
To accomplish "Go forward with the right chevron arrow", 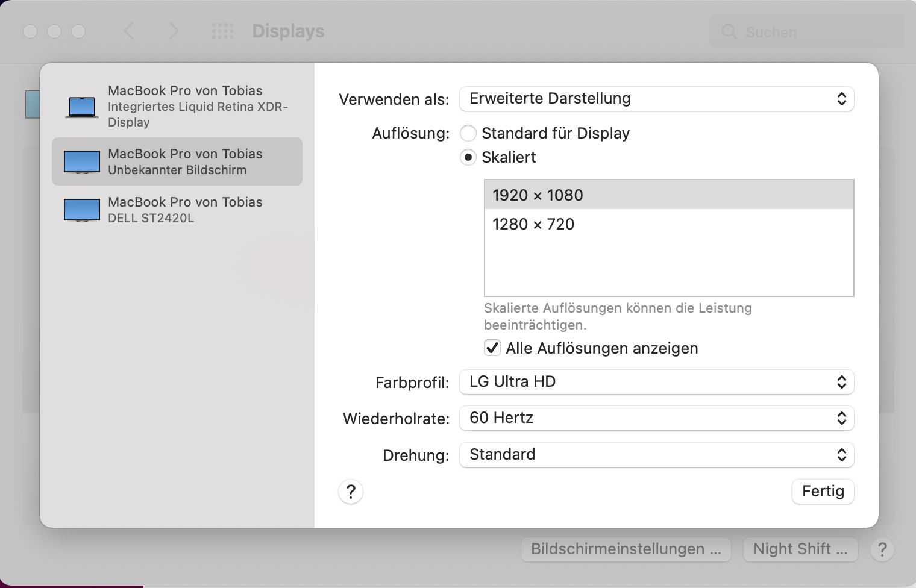I will click(174, 31).
